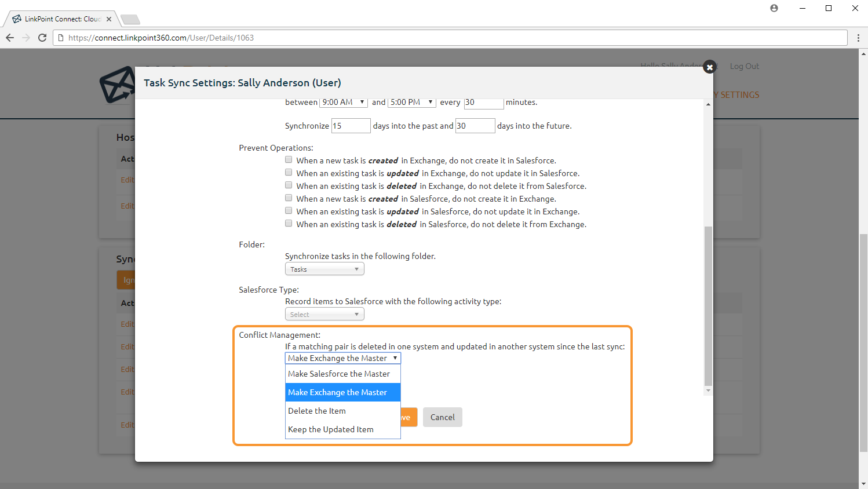Screen dimensions: 868x489
Task: Check 'deleted in Exchange, do not delete from Salesforce'
Action: pos(289,185)
